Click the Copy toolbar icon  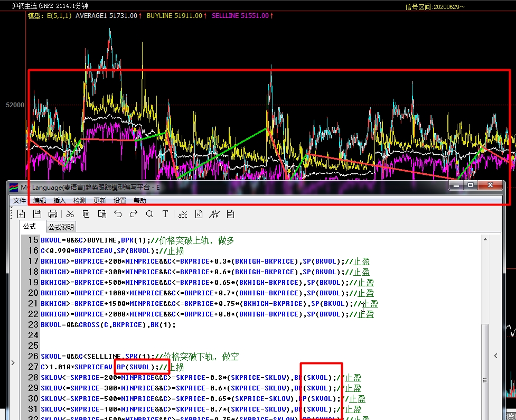[x=86, y=214]
